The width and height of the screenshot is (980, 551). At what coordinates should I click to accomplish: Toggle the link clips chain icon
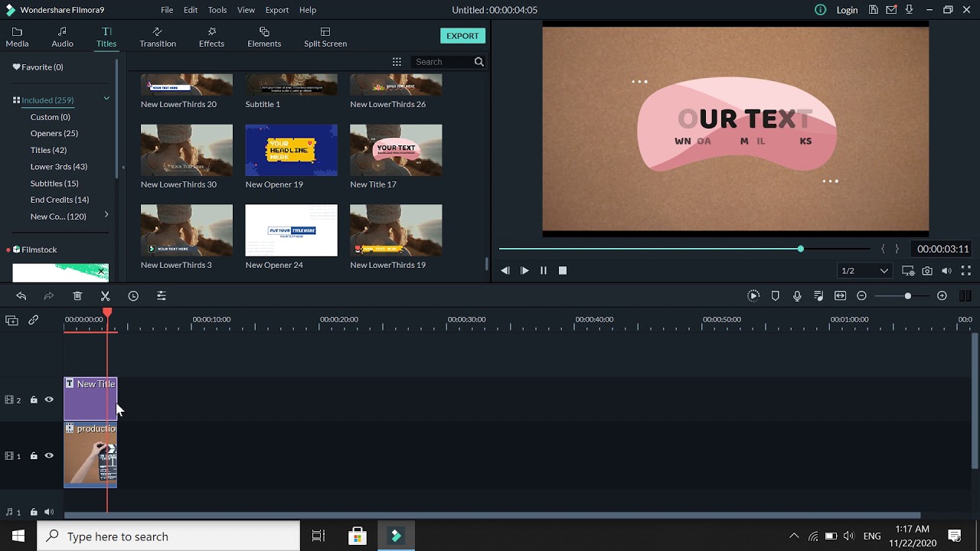34,321
